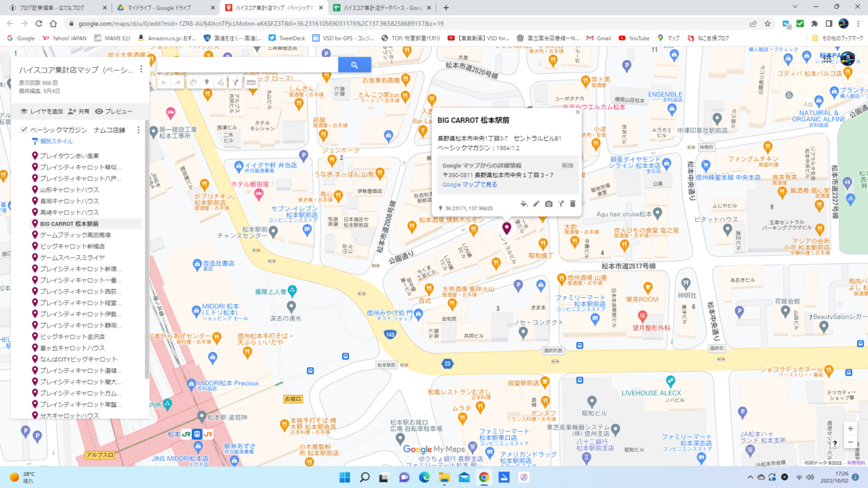Select the add marker tool
This screenshot has width=868, height=488.
(x=207, y=83)
